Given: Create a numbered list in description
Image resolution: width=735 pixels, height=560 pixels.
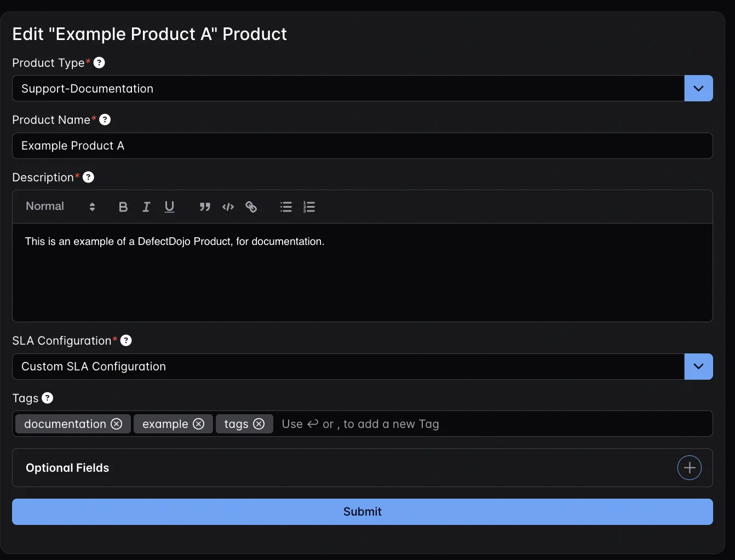Looking at the screenshot, I should (x=309, y=207).
